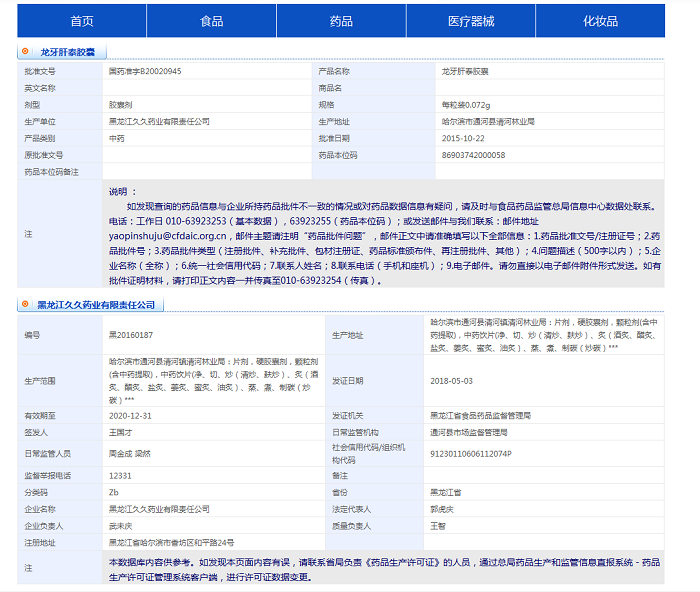Open the 食品 navigation tab

pyautogui.click(x=211, y=21)
